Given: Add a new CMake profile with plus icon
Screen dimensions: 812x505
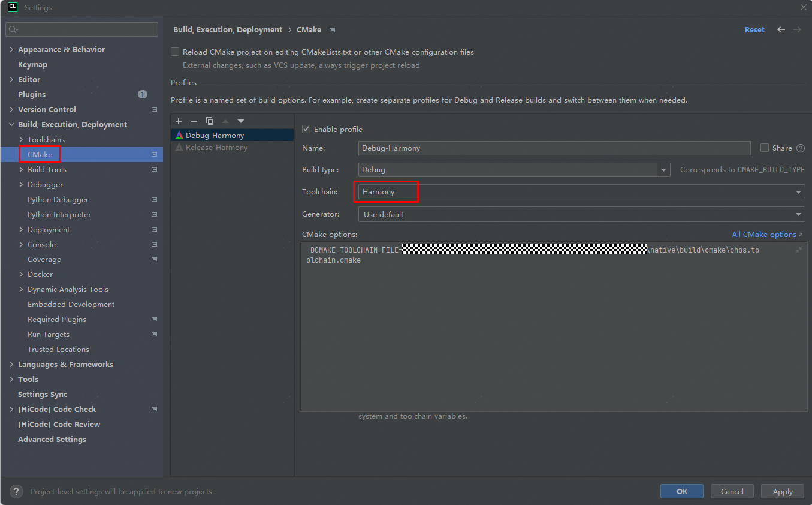Looking at the screenshot, I should (x=179, y=121).
